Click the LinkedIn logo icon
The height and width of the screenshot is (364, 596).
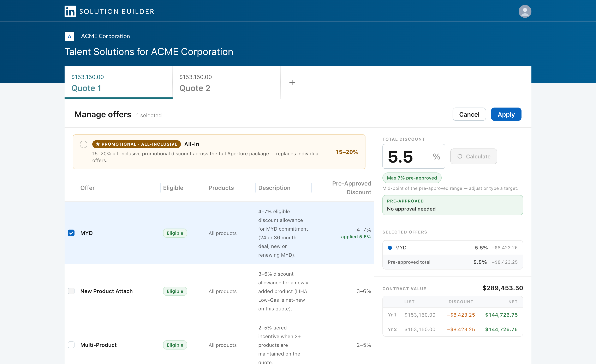pos(70,11)
